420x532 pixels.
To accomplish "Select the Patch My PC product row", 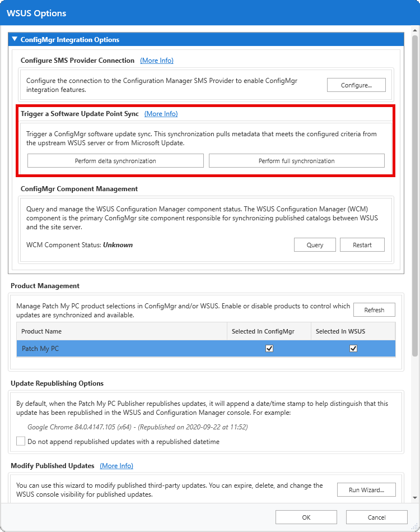I will point(112,349).
